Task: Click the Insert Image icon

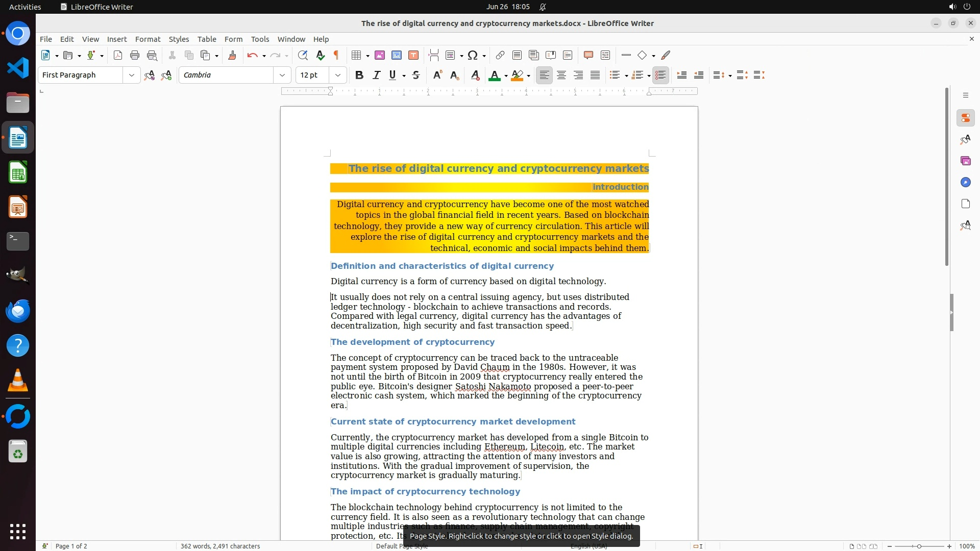Action: [380, 56]
